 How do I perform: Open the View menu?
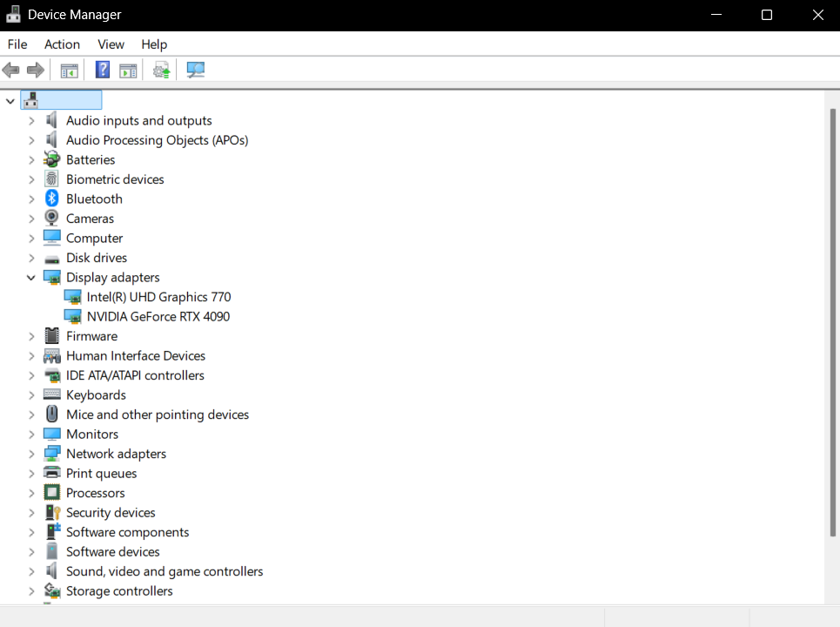(x=111, y=44)
